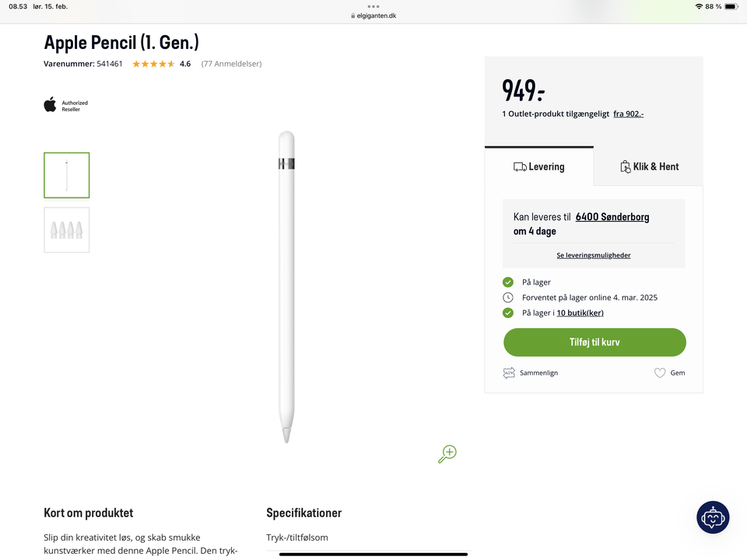Image resolution: width=747 pixels, height=560 pixels.
Task: Click the main Apple Pencil product image
Action: 286,287
